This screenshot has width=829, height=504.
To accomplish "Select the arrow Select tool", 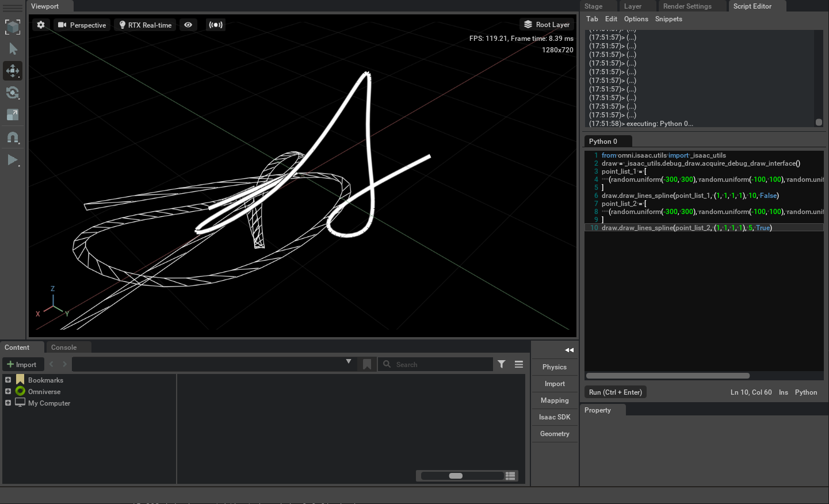I will coord(13,49).
